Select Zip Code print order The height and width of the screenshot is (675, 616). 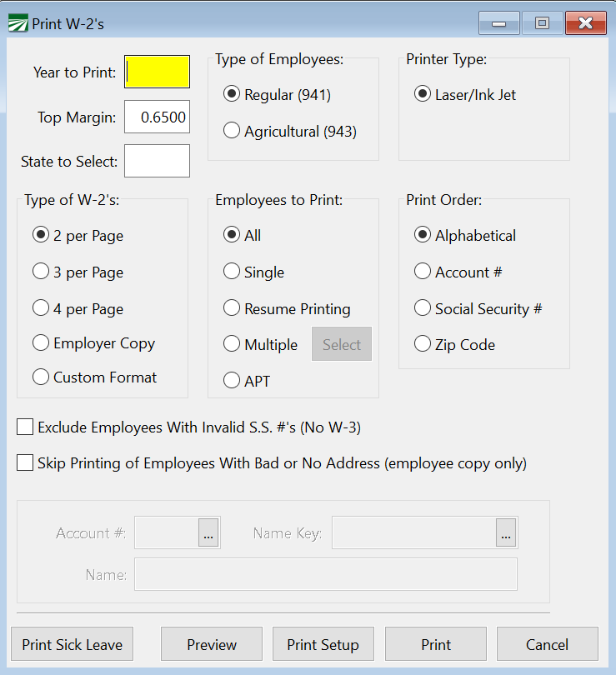click(423, 345)
